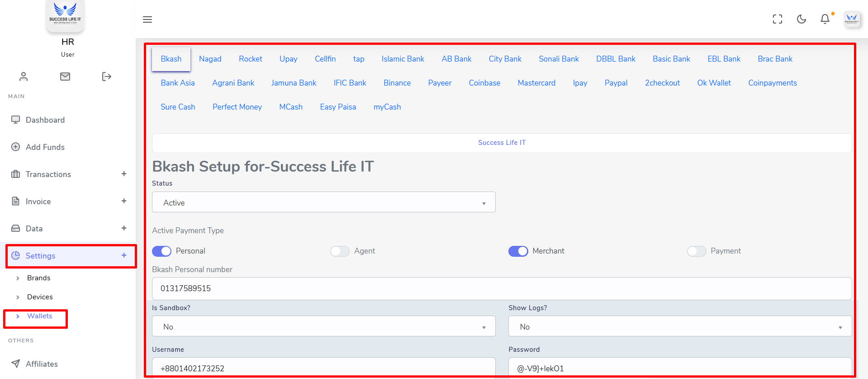Open the Mastercard tab
The image size is (868, 379).
[536, 83]
